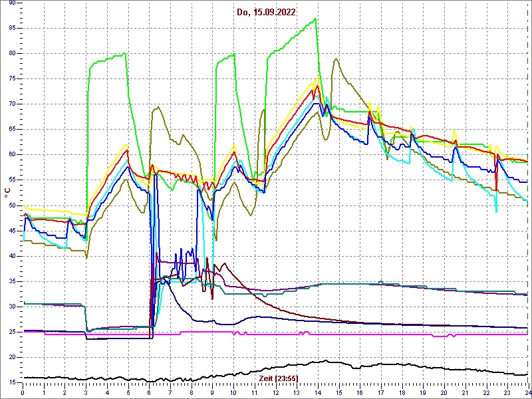This screenshot has height=399, width=532.
Task: Click hour 9 on the time axis
Action: 212,392
